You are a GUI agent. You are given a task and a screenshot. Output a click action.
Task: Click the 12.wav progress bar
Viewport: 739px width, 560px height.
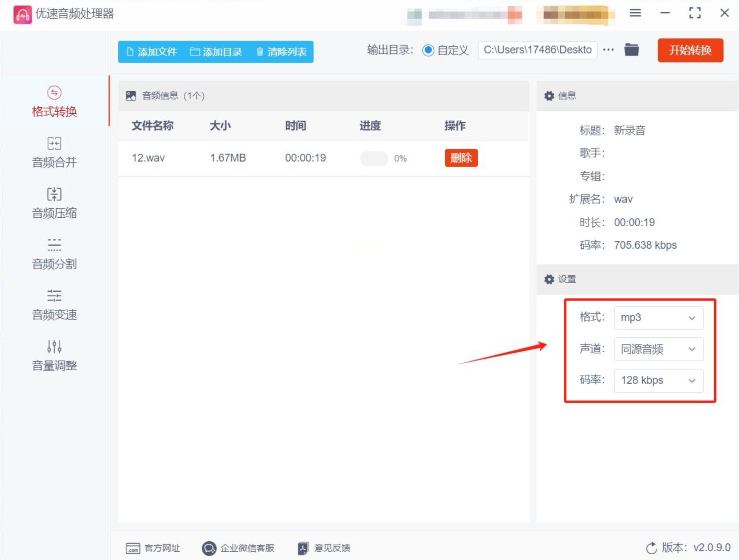click(x=374, y=158)
